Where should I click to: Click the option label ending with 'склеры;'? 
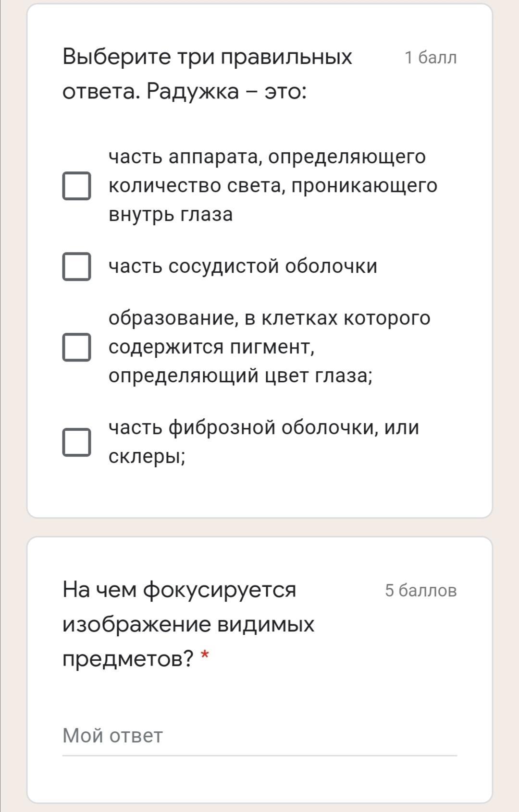coord(147,456)
